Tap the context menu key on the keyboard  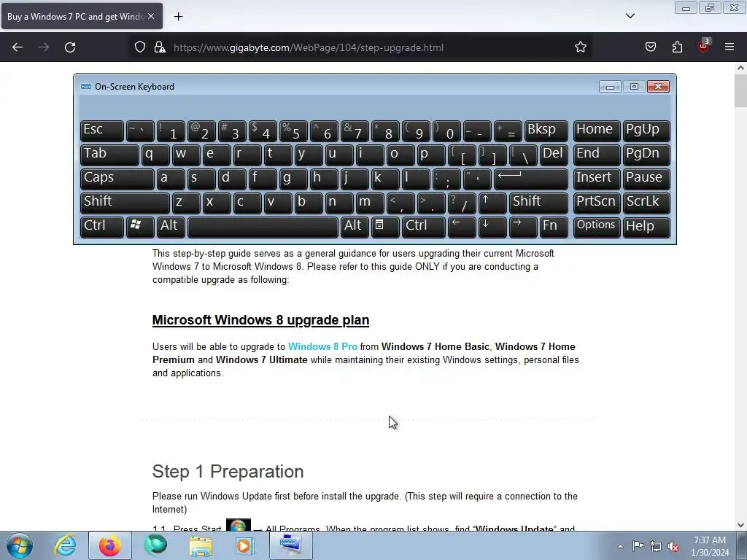tap(385, 226)
